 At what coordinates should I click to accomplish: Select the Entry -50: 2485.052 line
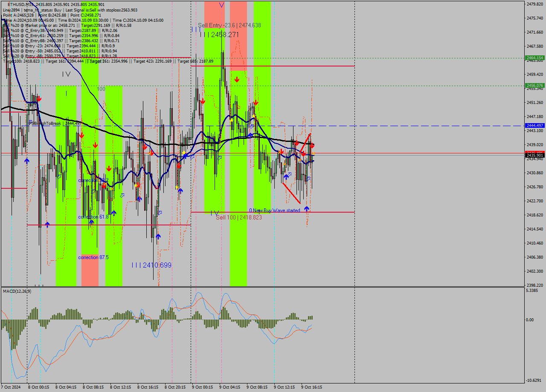pyautogui.click(x=60, y=51)
